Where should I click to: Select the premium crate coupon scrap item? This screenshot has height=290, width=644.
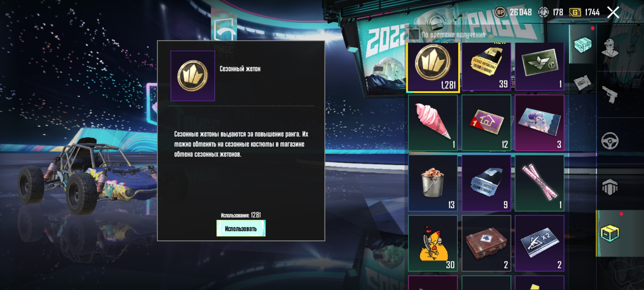tap(486, 67)
